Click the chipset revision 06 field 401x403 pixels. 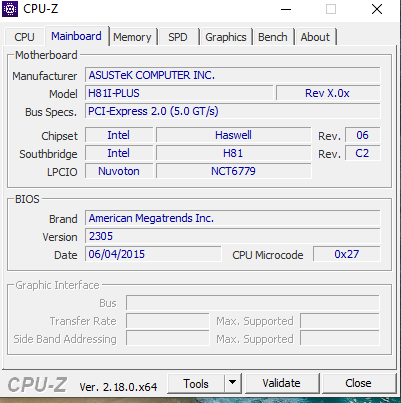coord(362,135)
